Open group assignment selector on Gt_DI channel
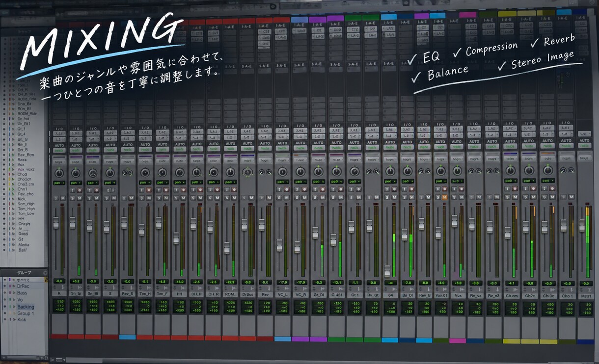The image size is (599, 364). [319, 159]
